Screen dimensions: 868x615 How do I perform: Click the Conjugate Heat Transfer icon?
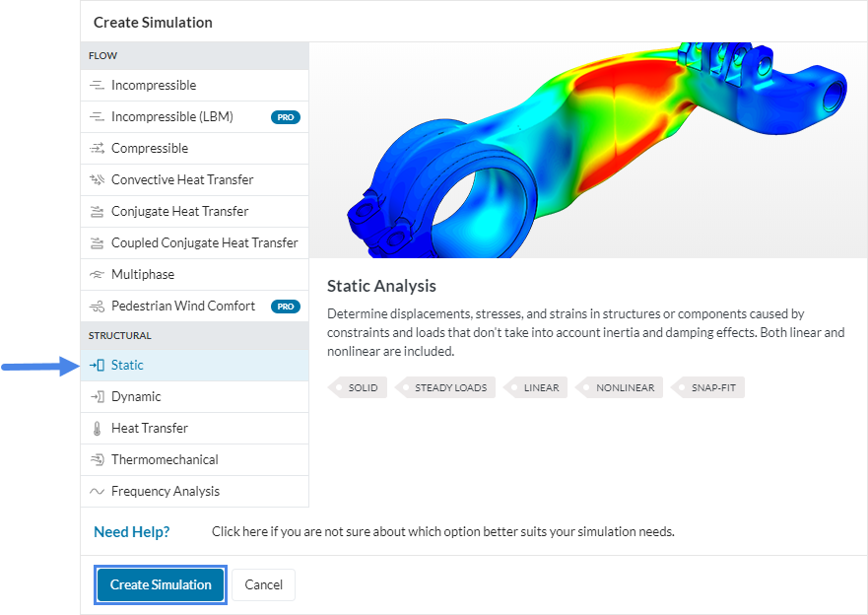pos(97,212)
